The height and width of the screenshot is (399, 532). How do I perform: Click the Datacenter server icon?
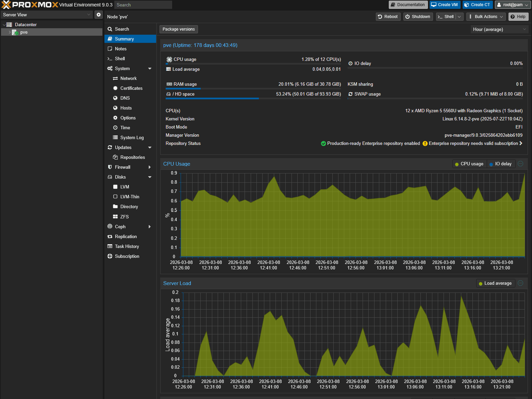point(9,24)
